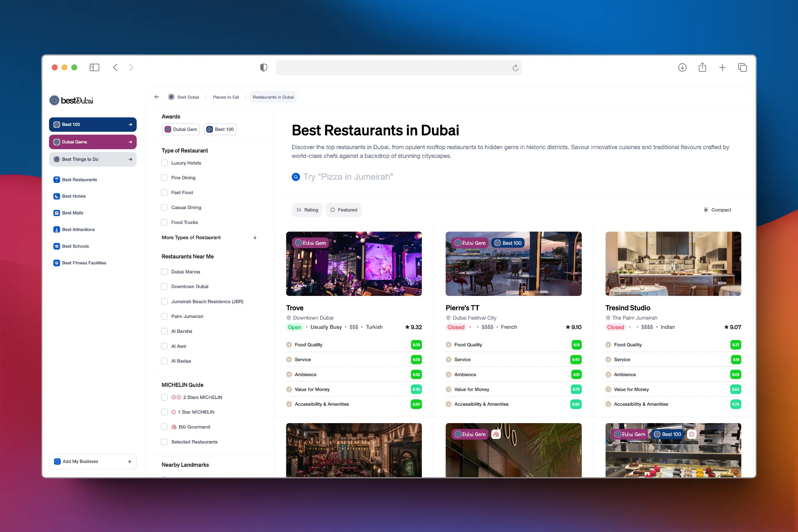Open Best Hotels in sidebar
The width and height of the screenshot is (798, 532).
coord(74,196)
